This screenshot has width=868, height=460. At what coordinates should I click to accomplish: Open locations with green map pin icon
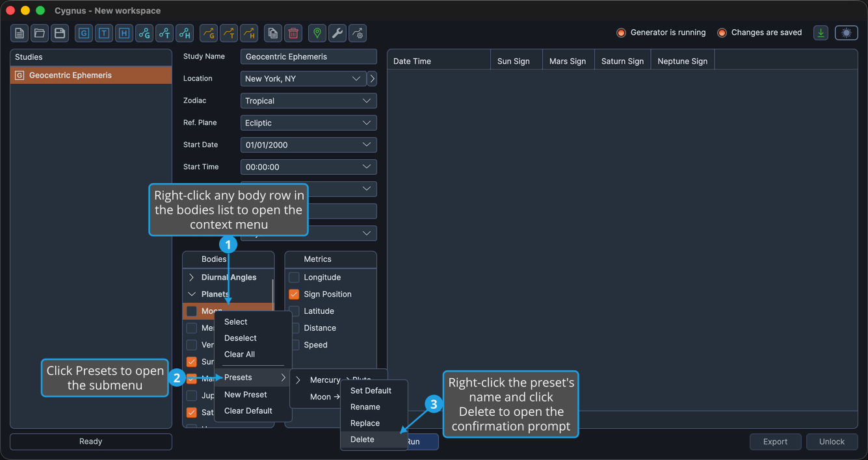click(x=317, y=33)
